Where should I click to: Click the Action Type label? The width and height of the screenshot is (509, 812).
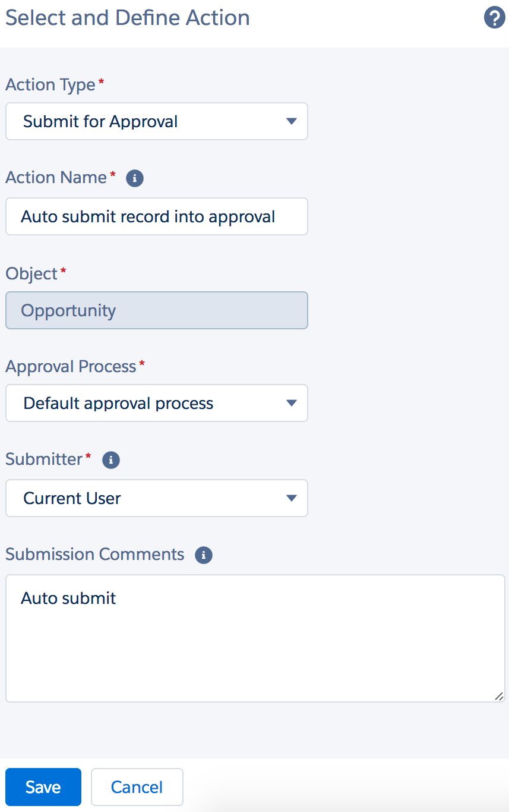[x=50, y=85]
